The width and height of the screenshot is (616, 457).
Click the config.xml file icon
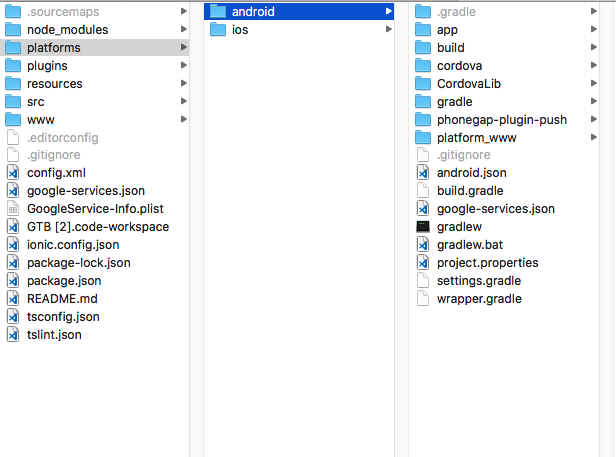click(13, 173)
